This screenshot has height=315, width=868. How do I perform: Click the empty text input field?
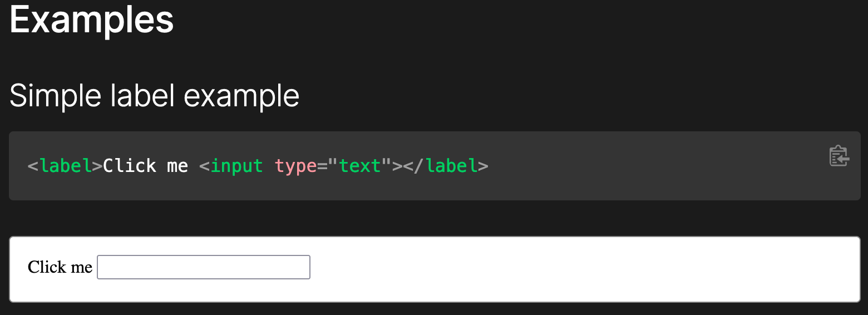coord(204,267)
